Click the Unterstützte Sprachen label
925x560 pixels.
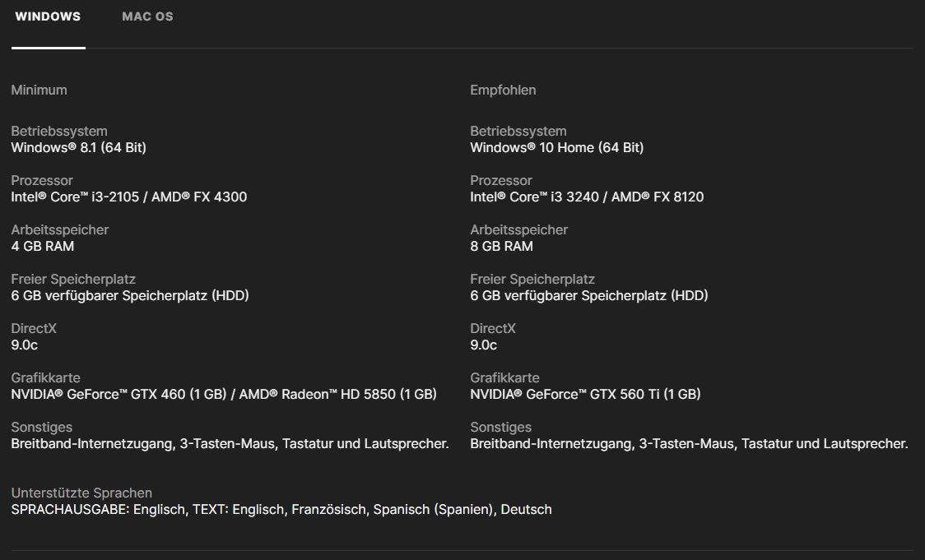(x=81, y=493)
